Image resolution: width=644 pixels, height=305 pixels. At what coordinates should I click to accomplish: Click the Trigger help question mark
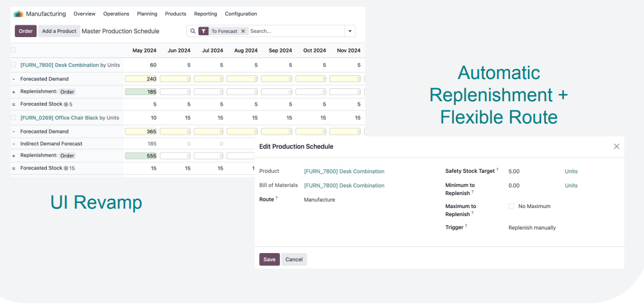[466, 226]
